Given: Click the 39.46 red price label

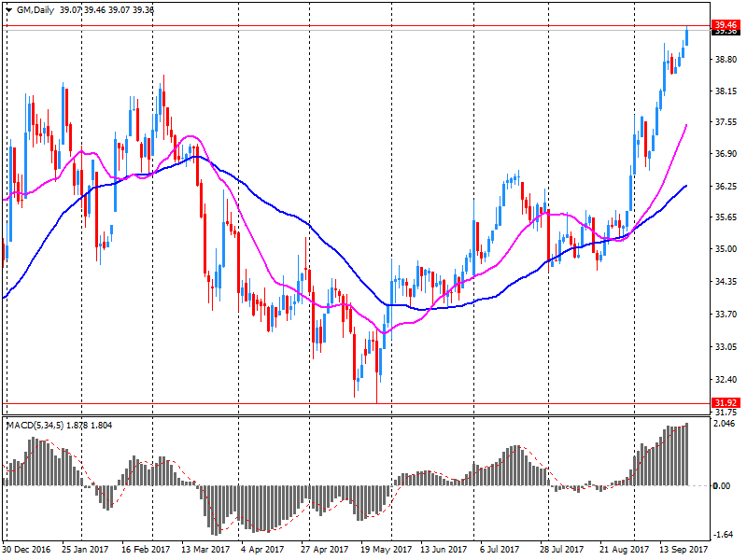Looking at the screenshot, I should tap(726, 25).
